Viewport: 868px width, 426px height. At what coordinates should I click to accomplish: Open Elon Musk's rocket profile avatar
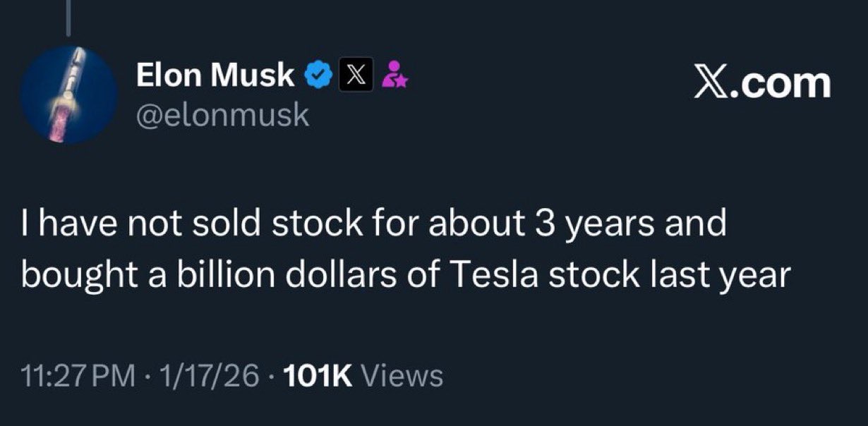68,95
